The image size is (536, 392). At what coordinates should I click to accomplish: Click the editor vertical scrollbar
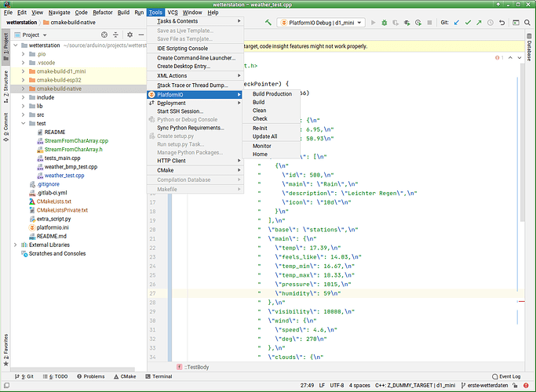[522, 142]
